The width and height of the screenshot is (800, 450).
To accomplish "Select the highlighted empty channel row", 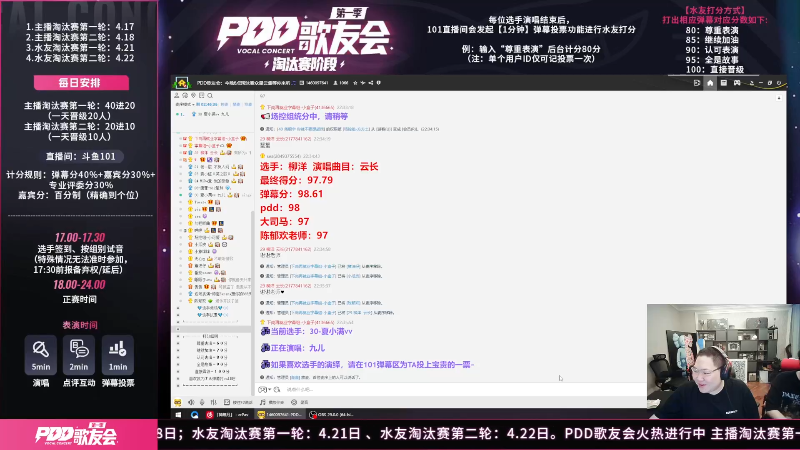I will pos(212,330).
